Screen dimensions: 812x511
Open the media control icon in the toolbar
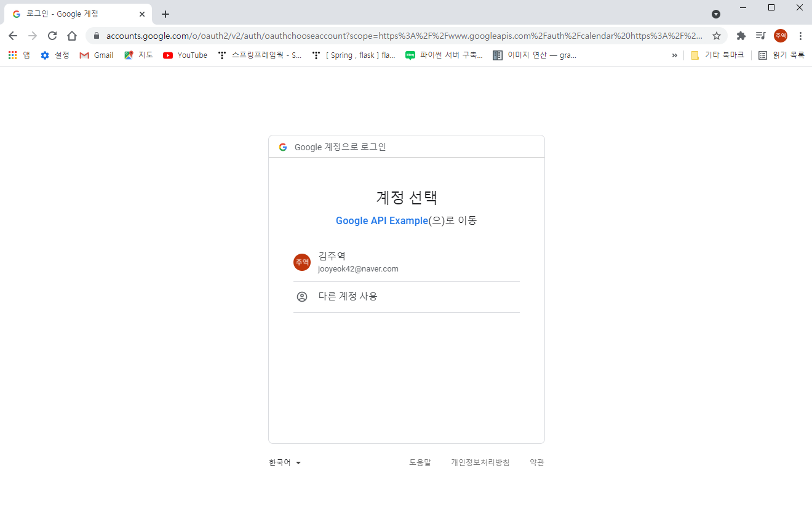click(x=761, y=36)
